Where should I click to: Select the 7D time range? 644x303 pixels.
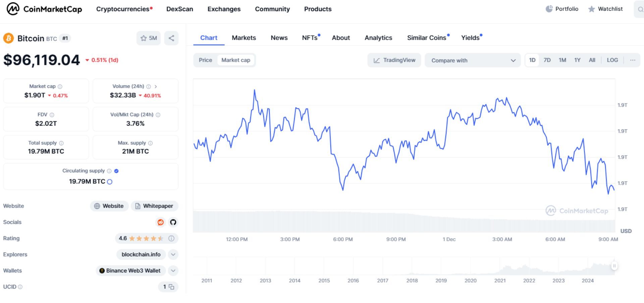(547, 60)
